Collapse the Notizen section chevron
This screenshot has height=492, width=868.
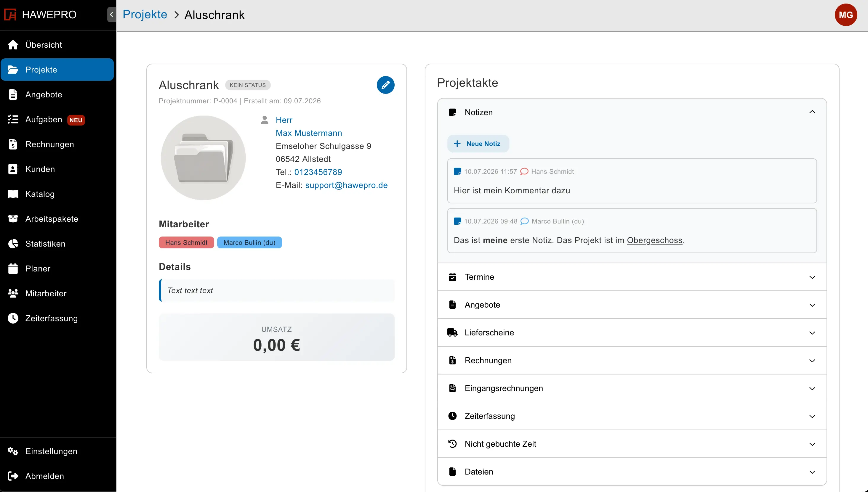pyautogui.click(x=812, y=112)
